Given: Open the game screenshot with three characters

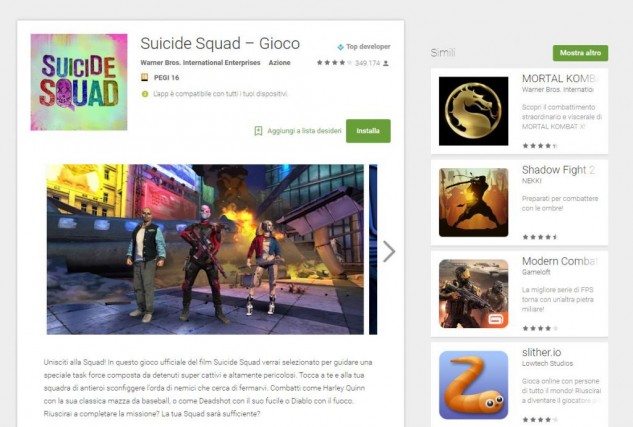Looking at the screenshot, I should pos(205,249).
